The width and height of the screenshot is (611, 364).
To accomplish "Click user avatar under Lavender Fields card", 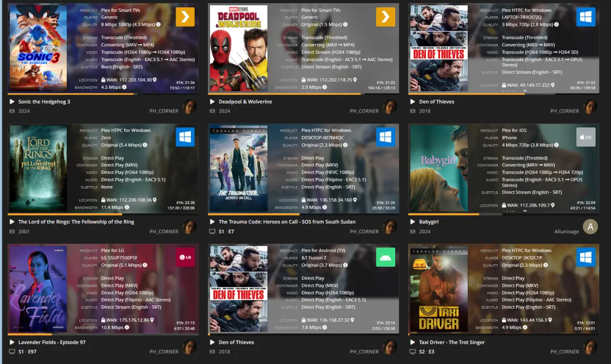I will [190, 347].
